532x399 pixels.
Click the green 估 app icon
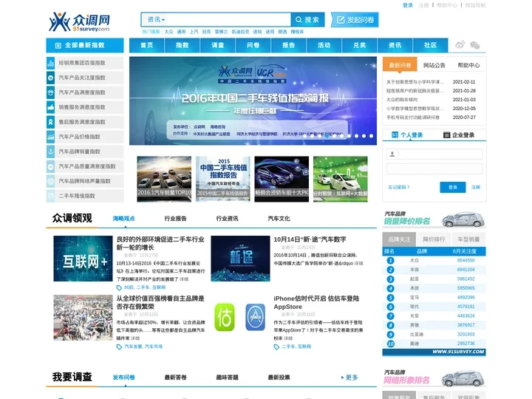(225, 317)
